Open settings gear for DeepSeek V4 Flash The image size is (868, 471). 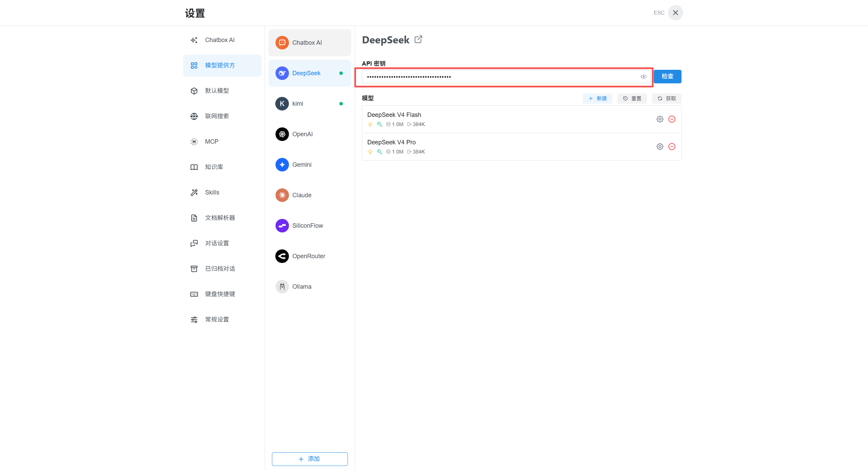pos(660,119)
